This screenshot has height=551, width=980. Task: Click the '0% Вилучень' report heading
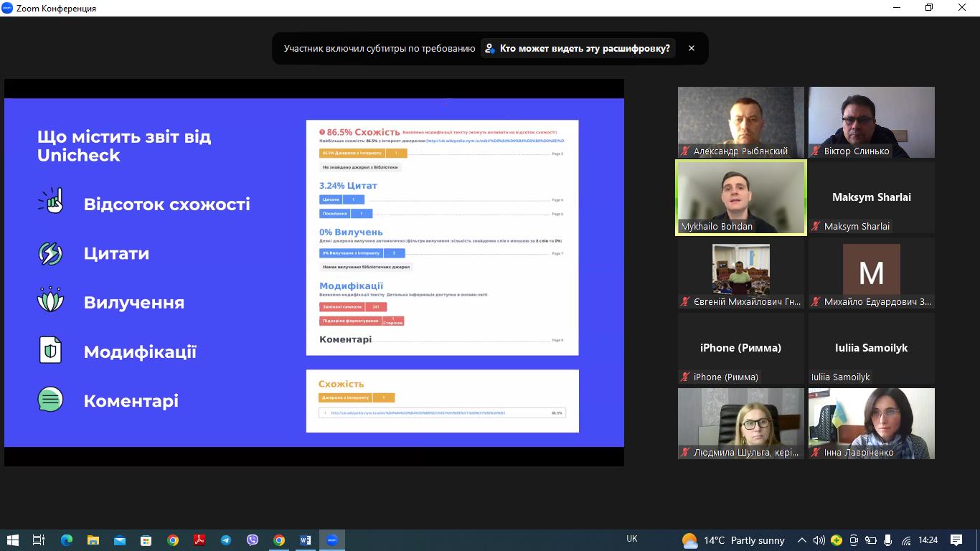pos(351,232)
